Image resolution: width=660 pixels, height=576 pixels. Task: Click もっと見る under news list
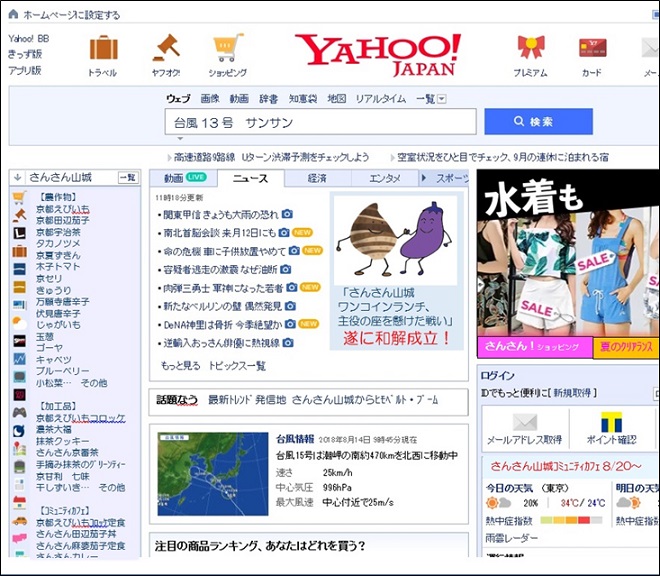pyautogui.click(x=180, y=365)
